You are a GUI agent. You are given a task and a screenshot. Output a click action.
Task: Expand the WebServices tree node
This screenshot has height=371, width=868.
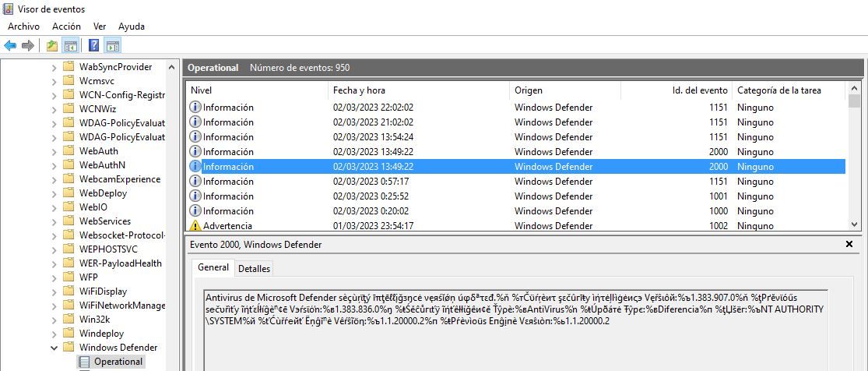tap(54, 221)
